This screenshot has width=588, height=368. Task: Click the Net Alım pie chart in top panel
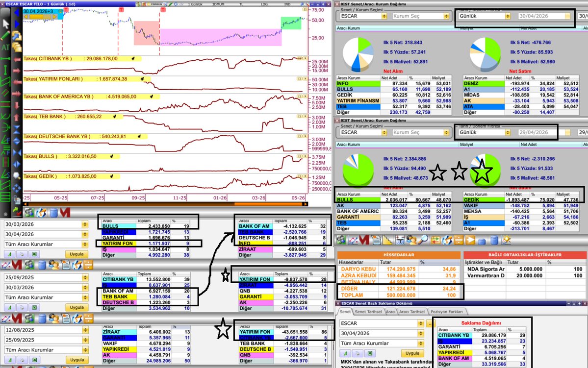[x=358, y=55]
